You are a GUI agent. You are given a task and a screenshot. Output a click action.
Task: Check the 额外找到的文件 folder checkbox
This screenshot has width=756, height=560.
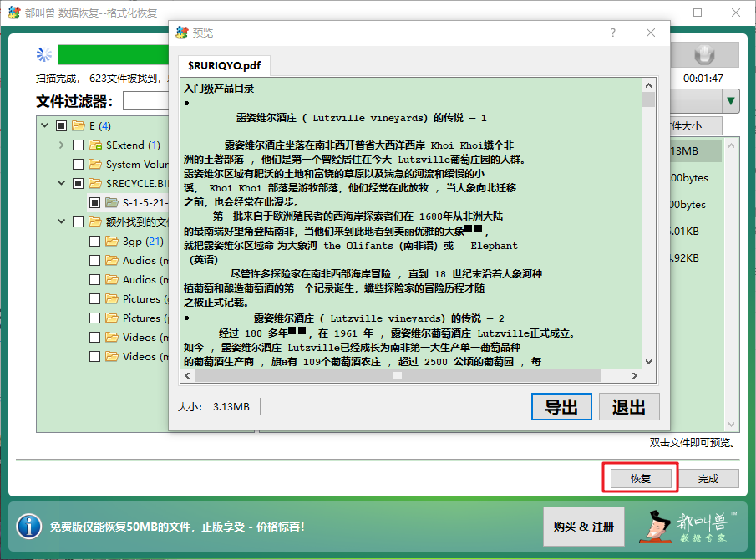click(x=79, y=221)
